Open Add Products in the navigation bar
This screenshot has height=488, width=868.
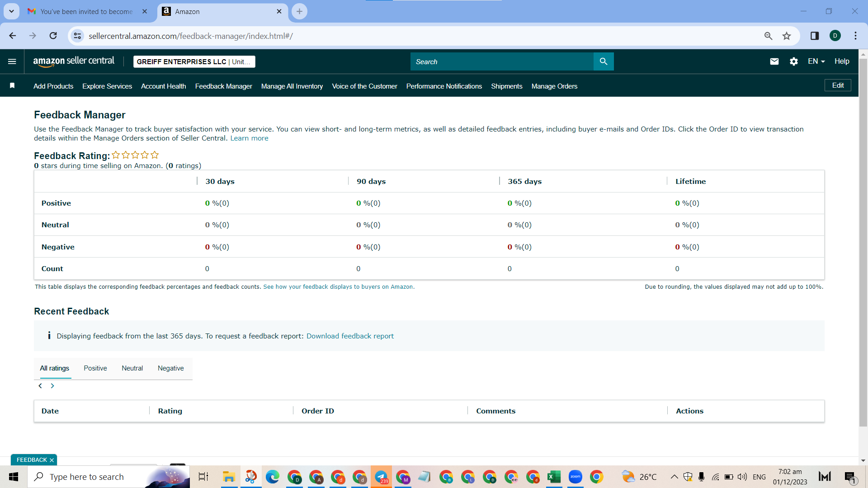(53, 86)
